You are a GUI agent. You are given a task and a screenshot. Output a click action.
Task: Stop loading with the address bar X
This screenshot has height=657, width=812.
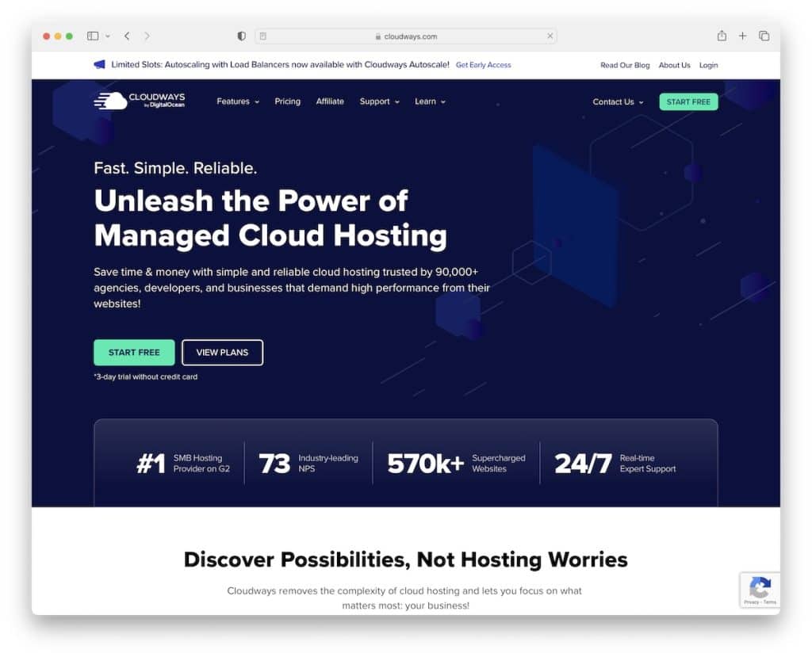coord(550,36)
